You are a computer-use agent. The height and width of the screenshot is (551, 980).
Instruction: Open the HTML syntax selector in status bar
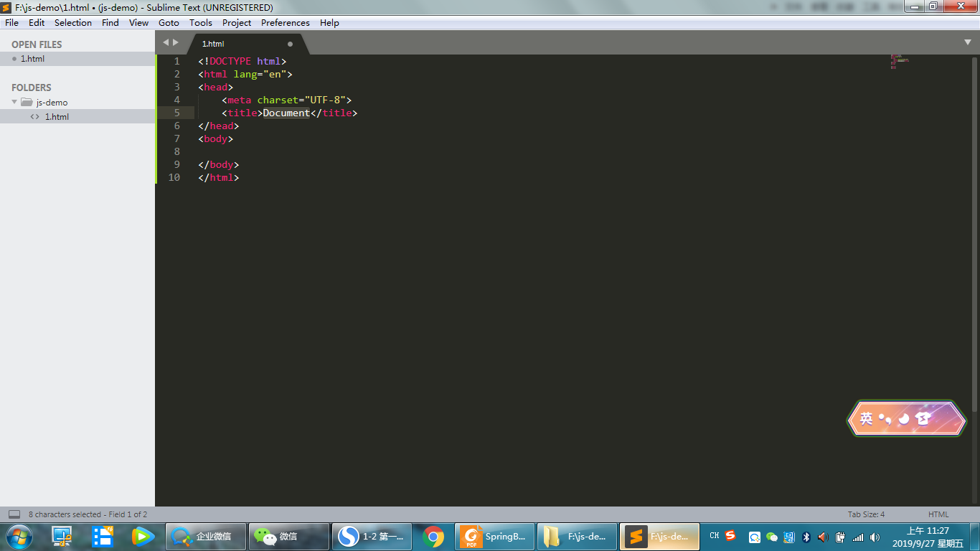point(938,514)
